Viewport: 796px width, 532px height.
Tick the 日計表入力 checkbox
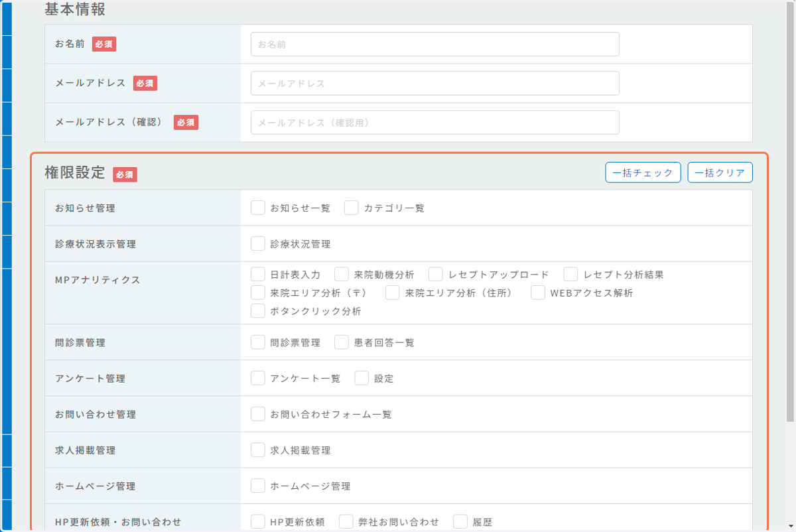click(x=258, y=274)
